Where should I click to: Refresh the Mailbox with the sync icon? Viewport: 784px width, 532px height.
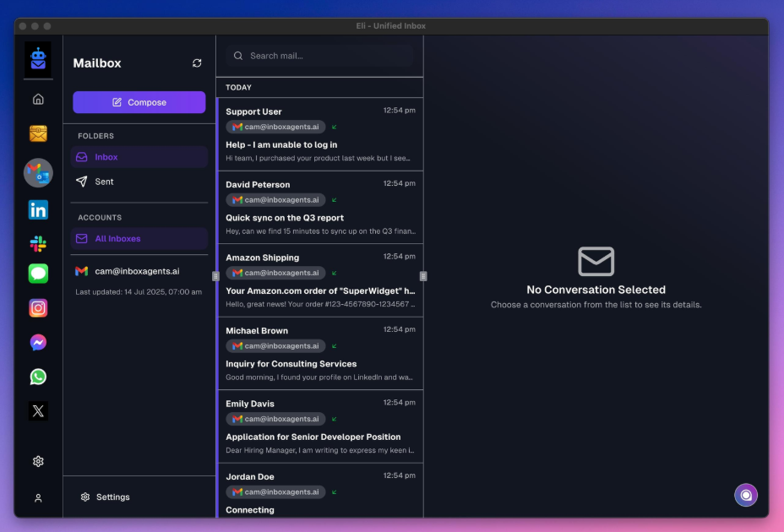(x=197, y=63)
